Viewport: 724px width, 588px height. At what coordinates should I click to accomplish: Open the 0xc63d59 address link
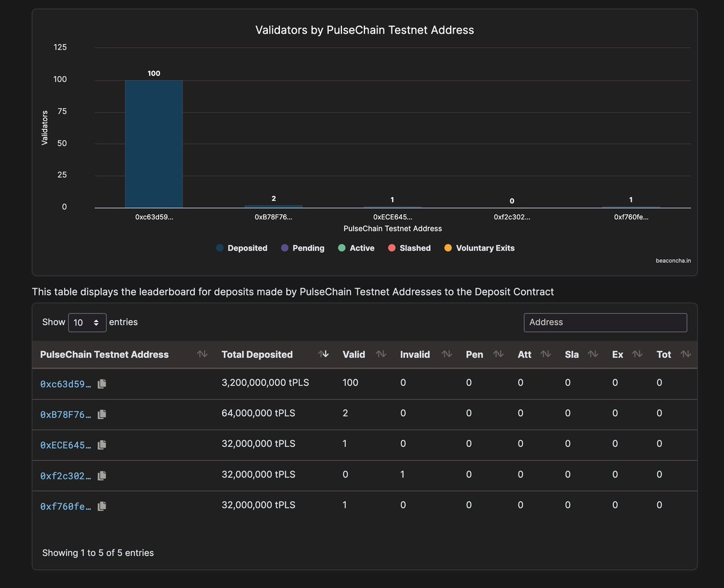pyautogui.click(x=66, y=384)
